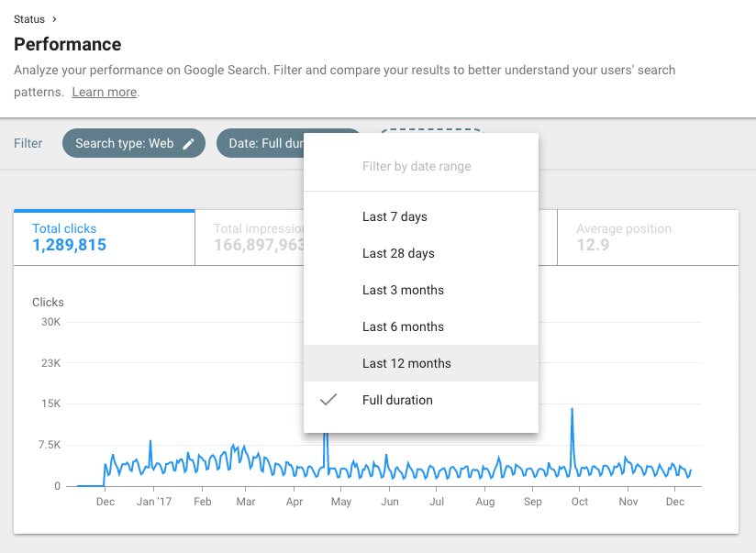The height and width of the screenshot is (553, 756).
Task: Pick Last 12 months option
Action: (421, 363)
